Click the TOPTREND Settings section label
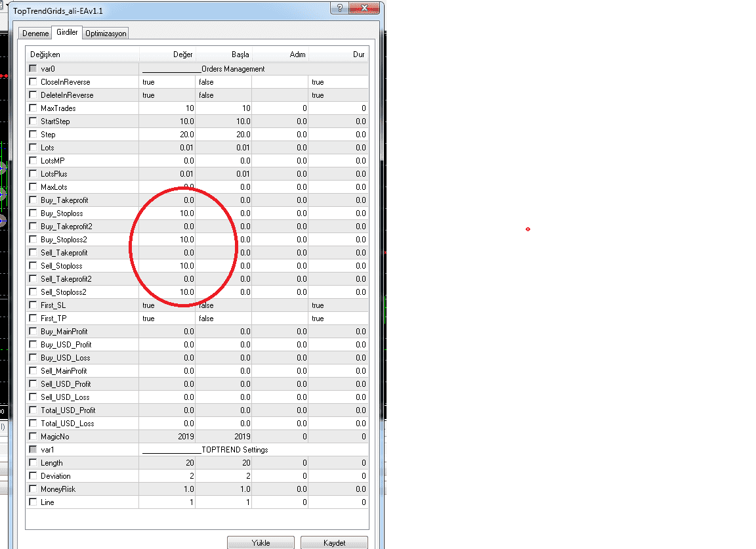Viewport: 756px width, 549px height. (x=234, y=450)
